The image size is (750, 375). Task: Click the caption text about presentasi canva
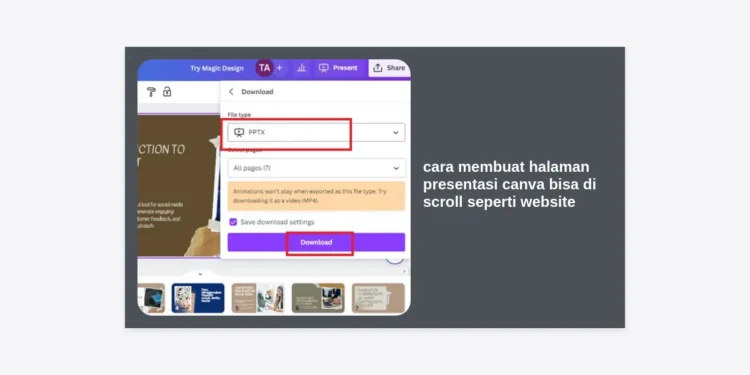pos(509,185)
